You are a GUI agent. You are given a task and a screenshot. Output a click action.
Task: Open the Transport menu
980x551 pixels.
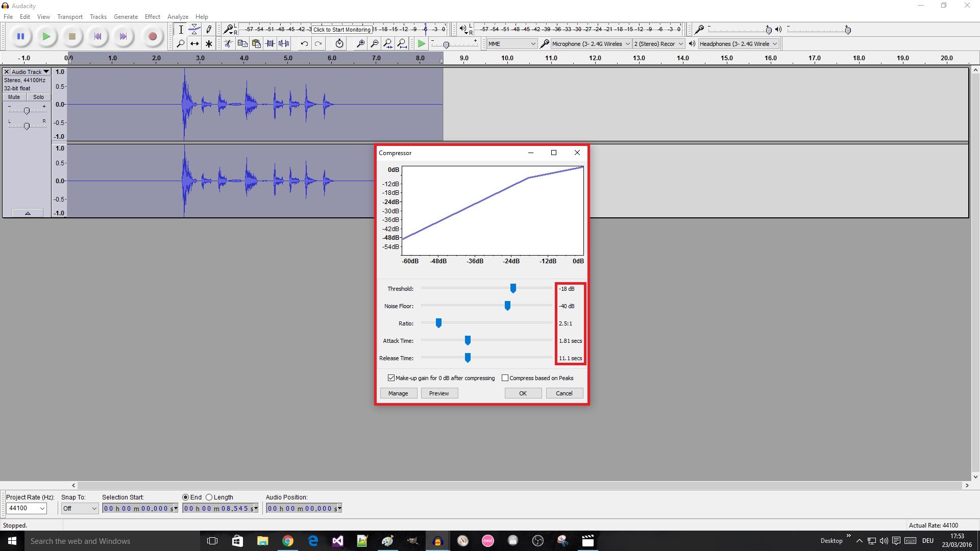[x=70, y=16]
